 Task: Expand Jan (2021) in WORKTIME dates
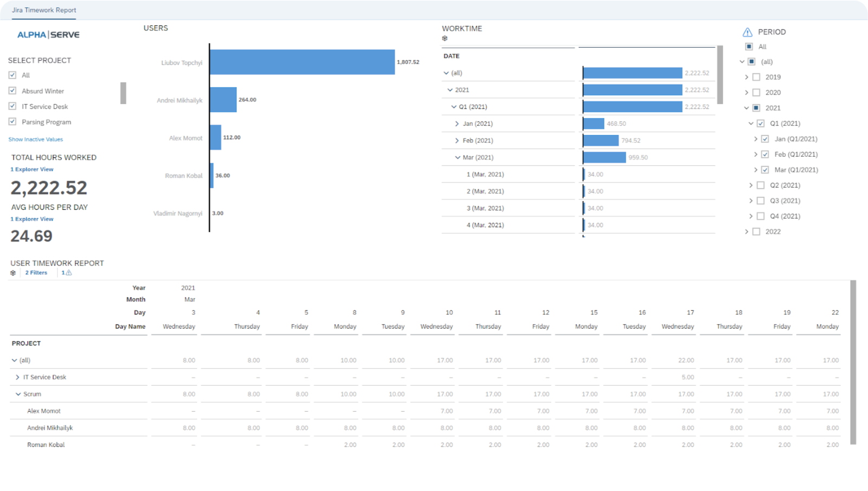click(x=456, y=123)
